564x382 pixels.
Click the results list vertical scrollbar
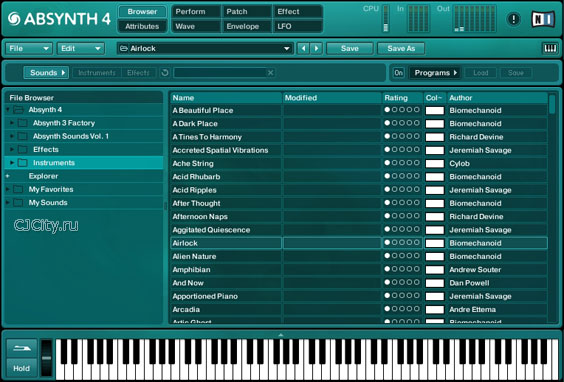point(552,104)
